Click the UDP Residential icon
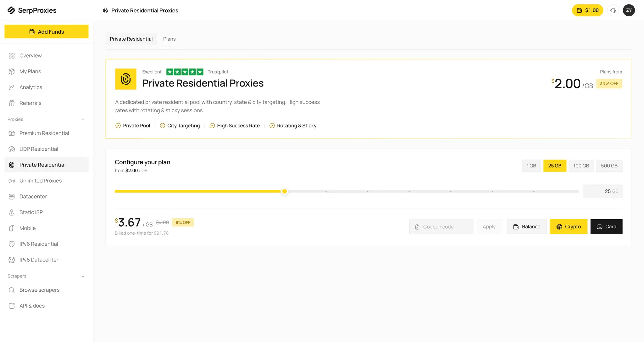The height and width of the screenshot is (342, 644). pos(12,149)
